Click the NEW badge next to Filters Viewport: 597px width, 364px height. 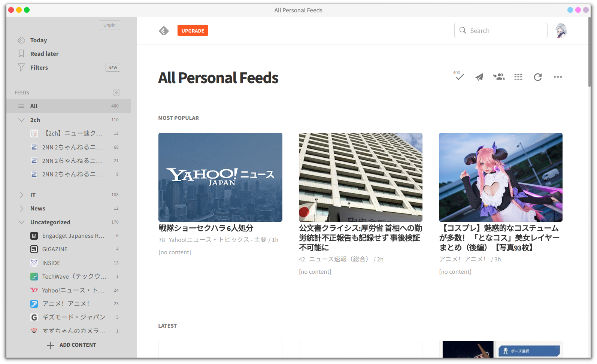[113, 68]
